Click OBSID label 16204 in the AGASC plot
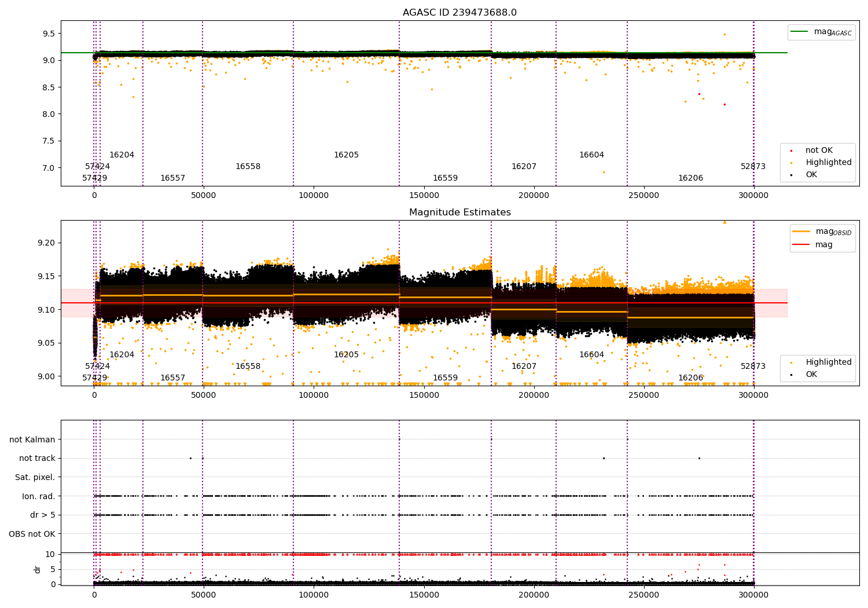This screenshot has height=608, width=868. click(x=122, y=155)
